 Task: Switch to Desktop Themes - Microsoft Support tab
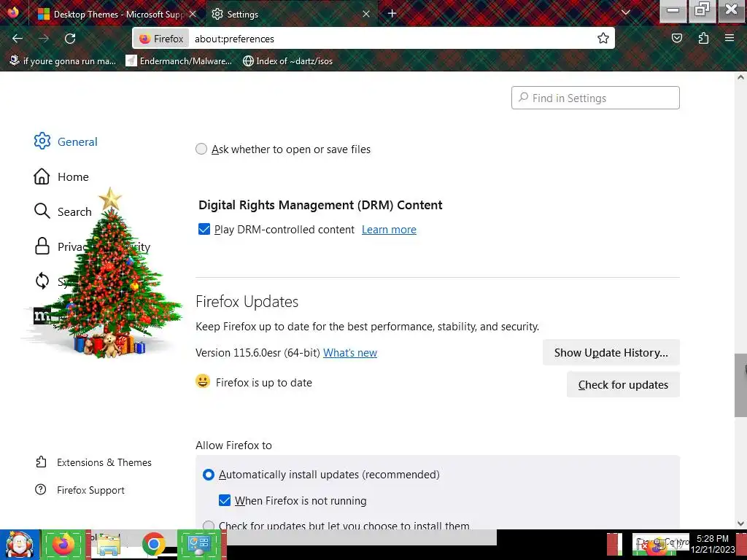pos(117,14)
